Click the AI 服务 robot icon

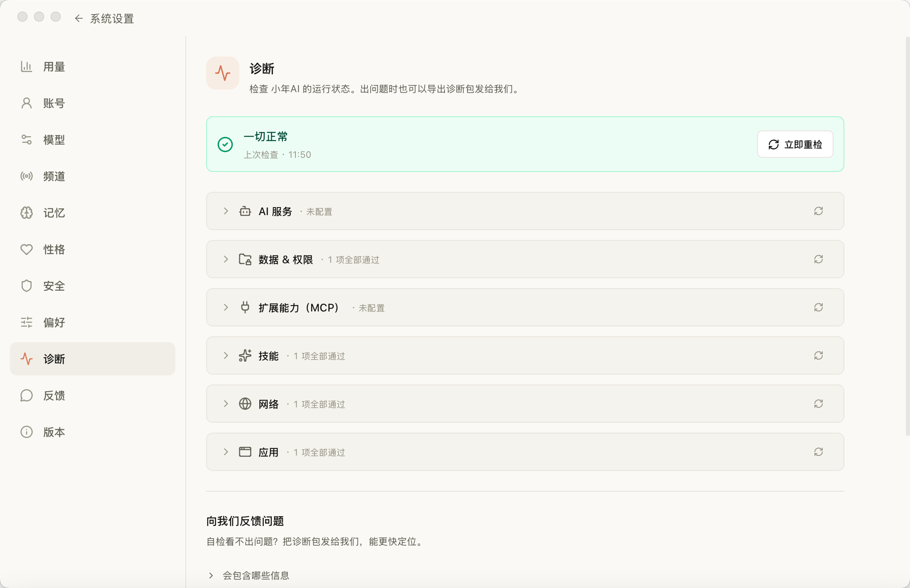coord(245,211)
